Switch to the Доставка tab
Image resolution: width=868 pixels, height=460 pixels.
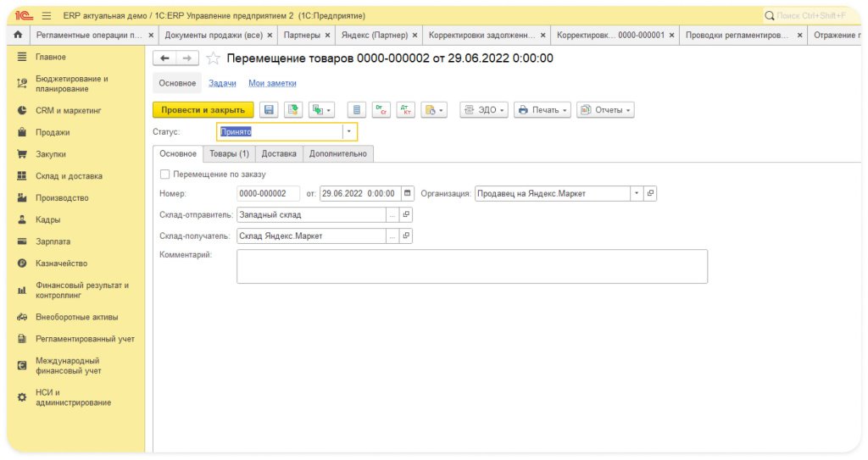pos(279,153)
